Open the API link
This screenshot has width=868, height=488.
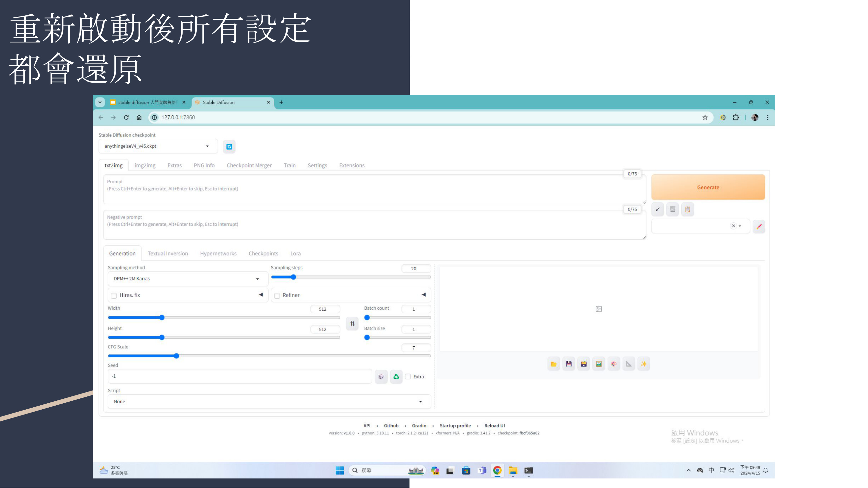(367, 426)
